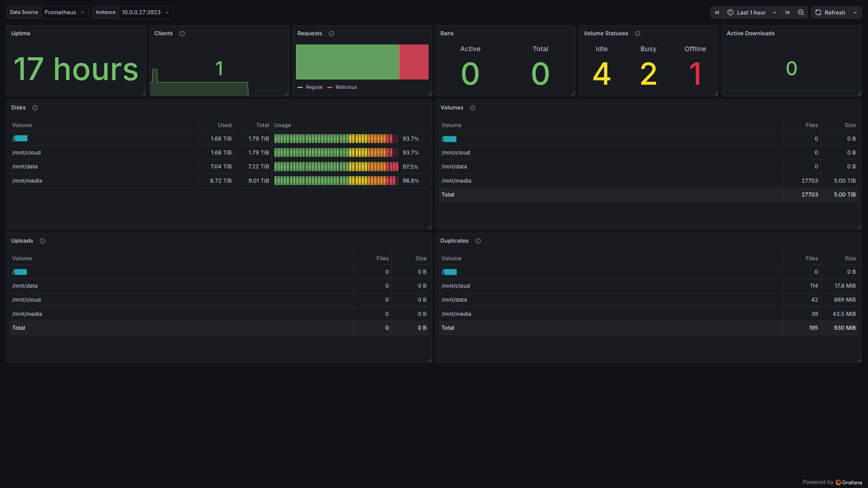
Task: Click 7.04 TiB used for /mnt/data
Action: click(221, 167)
